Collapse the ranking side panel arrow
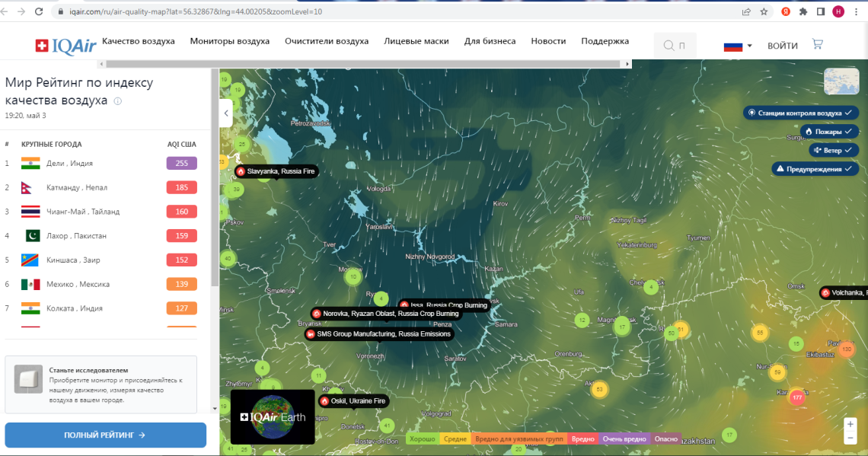868x456 pixels. (x=226, y=113)
